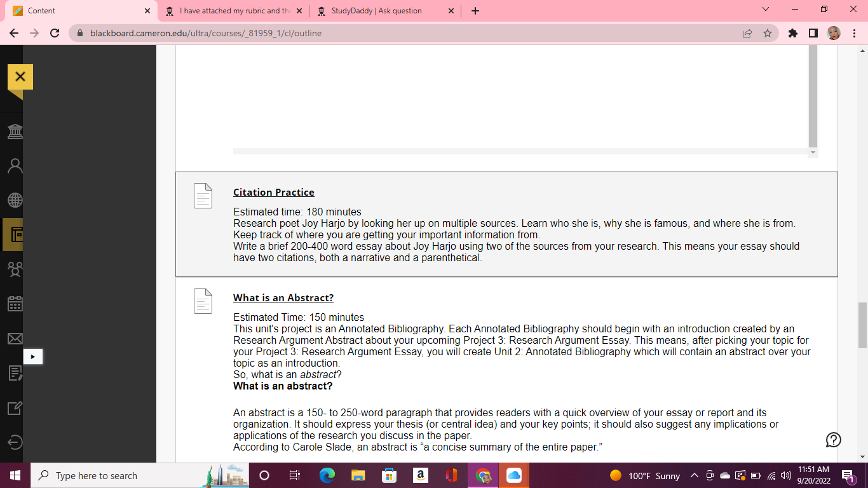Show hidden system tray icons chevron
Screen dimensions: 868x488
[x=694, y=475]
